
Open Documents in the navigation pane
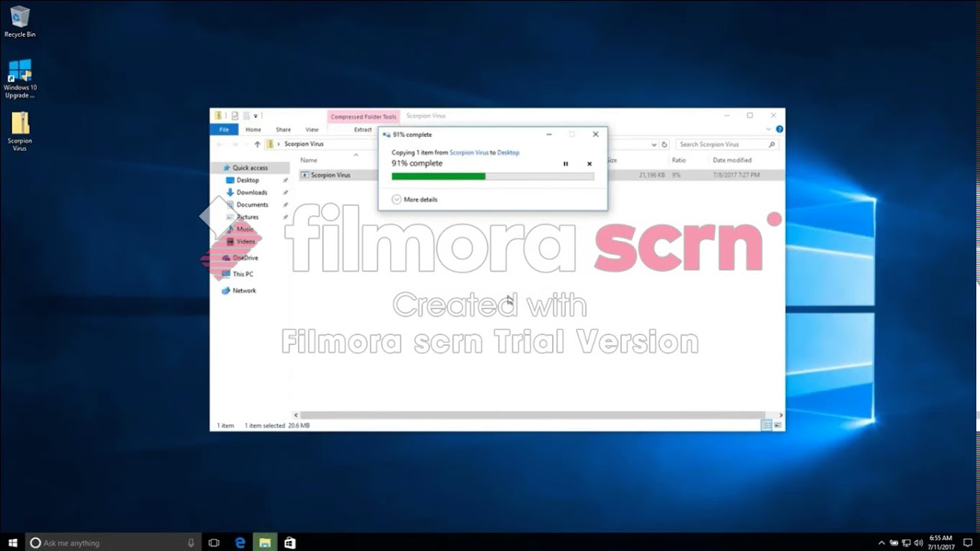click(252, 204)
